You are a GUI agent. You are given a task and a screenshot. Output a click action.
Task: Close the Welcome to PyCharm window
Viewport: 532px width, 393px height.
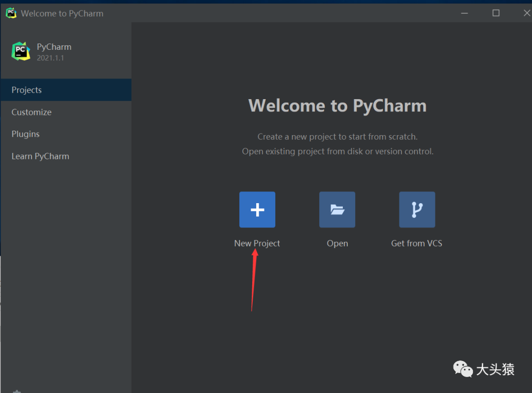(526, 13)
